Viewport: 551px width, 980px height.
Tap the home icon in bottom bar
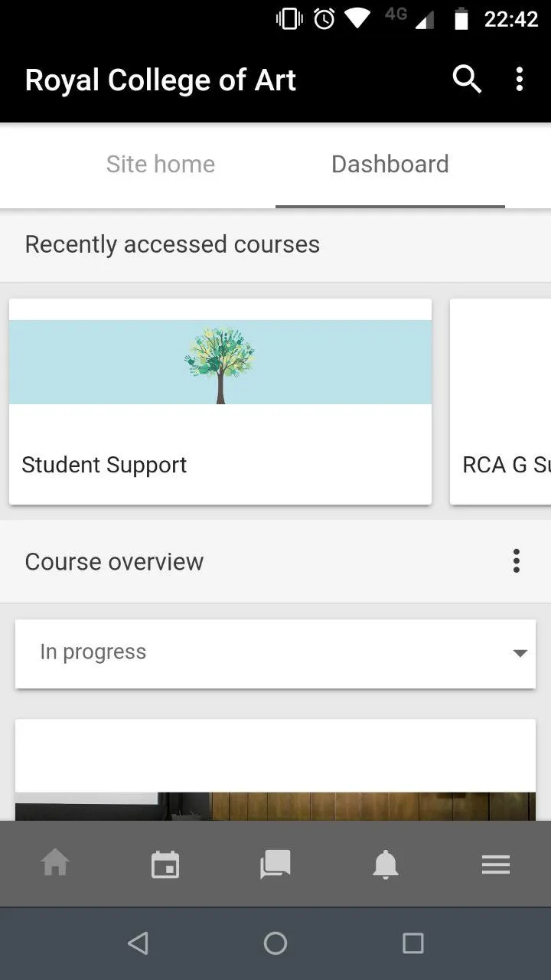55,864
